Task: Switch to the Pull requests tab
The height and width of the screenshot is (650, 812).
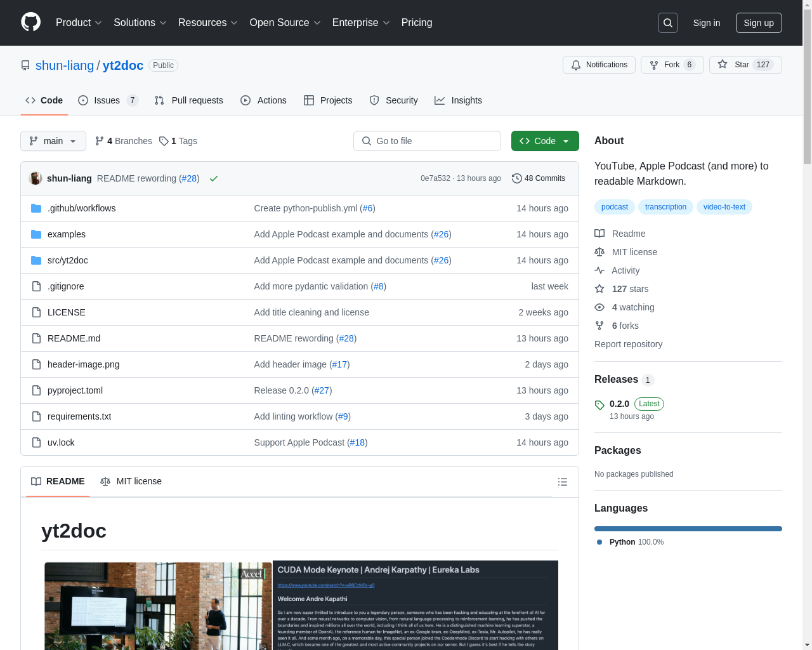Action: (x=189, y=100)
